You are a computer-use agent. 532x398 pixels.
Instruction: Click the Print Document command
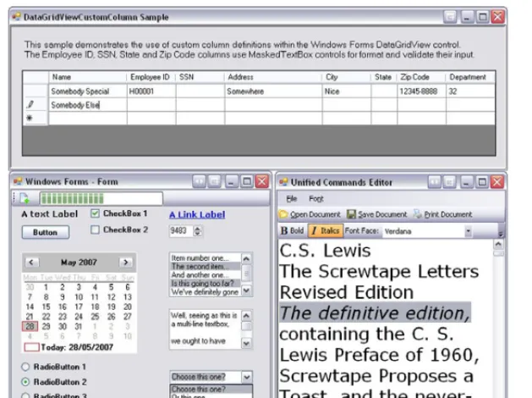[x=442, y=214]
